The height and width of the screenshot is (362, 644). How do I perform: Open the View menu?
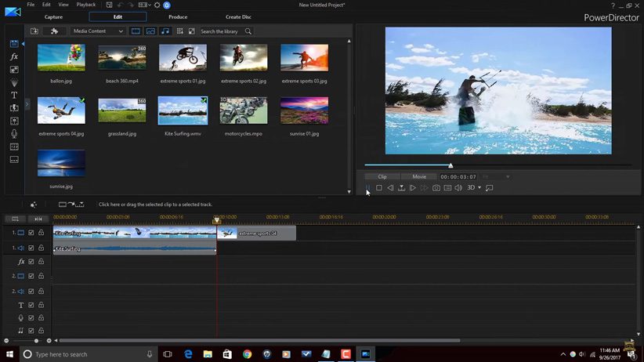63,5
